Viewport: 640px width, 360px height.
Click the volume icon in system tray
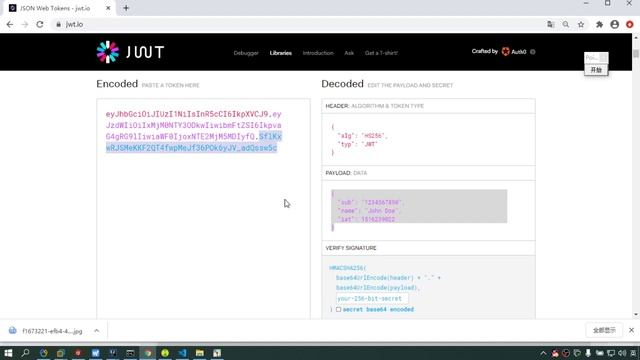pyautogui.click(x=622, y=353)
